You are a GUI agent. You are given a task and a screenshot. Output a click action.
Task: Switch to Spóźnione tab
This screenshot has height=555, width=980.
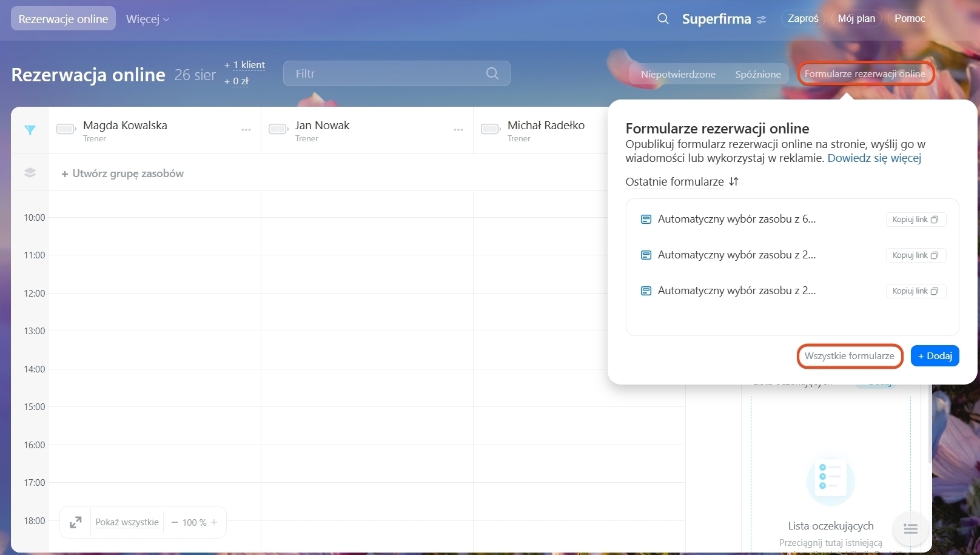coord(758,74)
